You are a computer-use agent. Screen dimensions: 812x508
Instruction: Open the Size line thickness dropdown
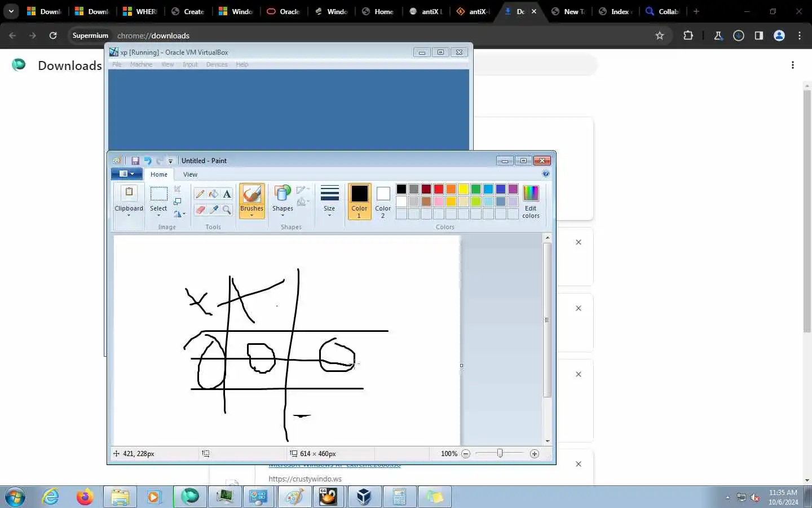tap(329, 202)
